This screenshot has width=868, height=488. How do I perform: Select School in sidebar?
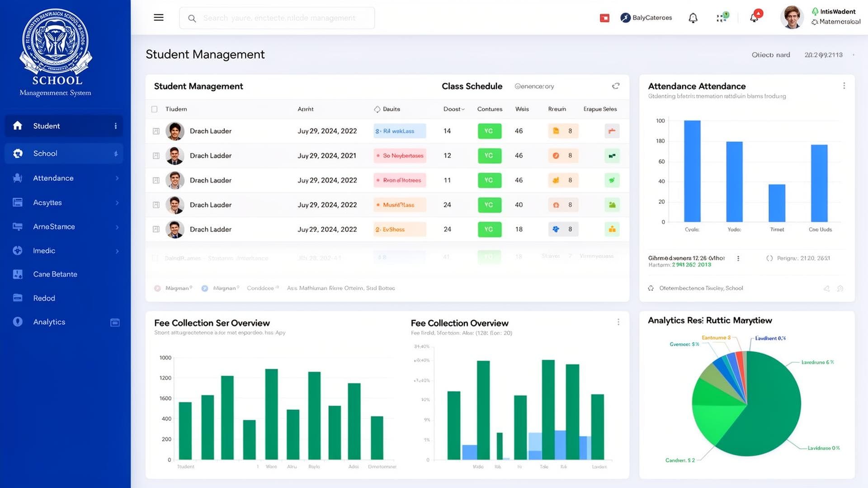(64, 154)
